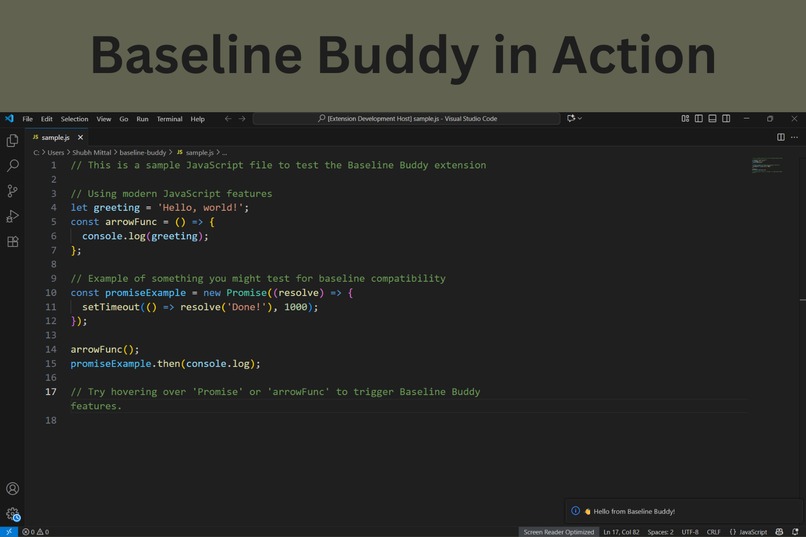
Task: Open notifications bell in status bar
Action: (795, 532)
